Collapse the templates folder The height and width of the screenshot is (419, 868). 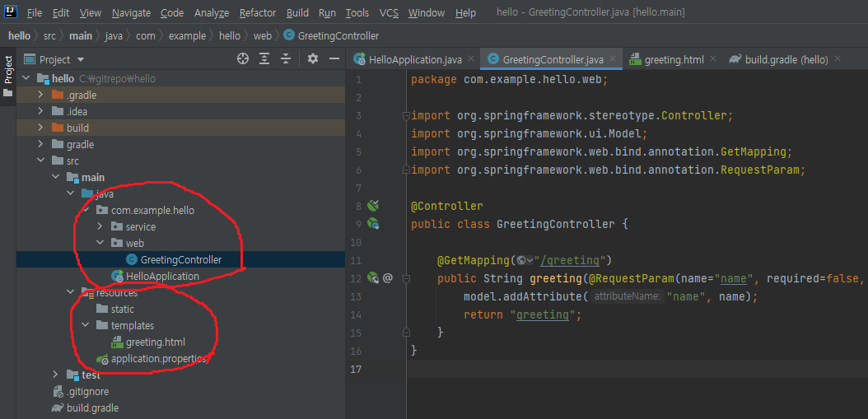point(86,325)
